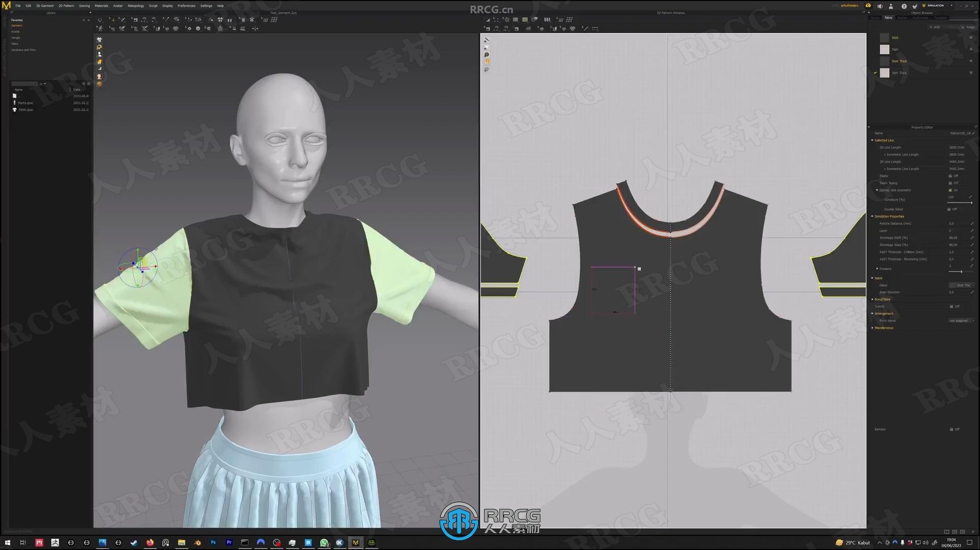Enable the Remesh checkbox
The width and height of the screenshot is (980, 550).
coord(951,429)
